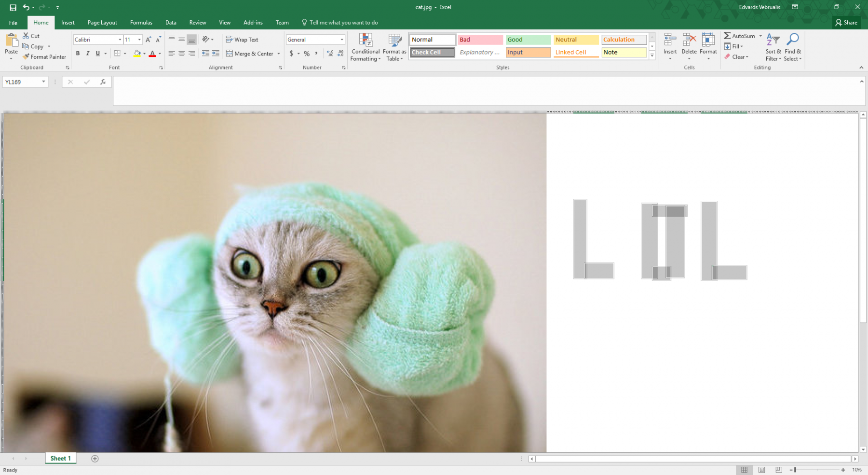This screenshot has height=475, width=868.
Task: Apply the Neutral cell style
Action: click(576, 40)
